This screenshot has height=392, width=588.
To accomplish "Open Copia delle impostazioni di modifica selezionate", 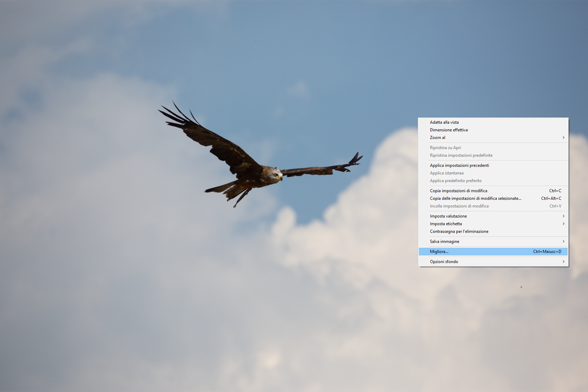I will 475,198.
